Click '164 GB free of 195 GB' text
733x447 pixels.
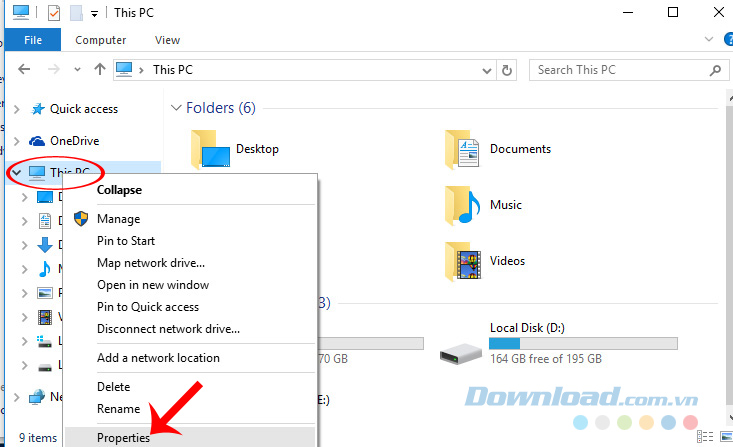546,359
